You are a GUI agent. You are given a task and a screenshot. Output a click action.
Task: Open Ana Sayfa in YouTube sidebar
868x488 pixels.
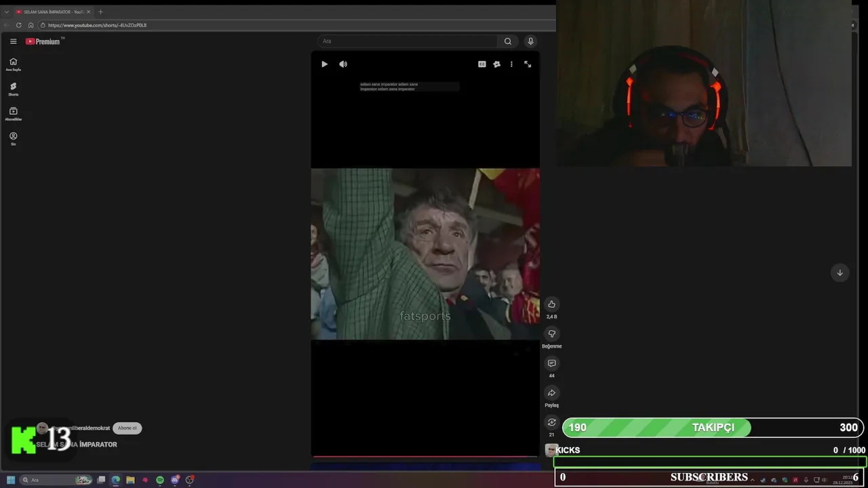pyautogui.click(x=13, y=64)
